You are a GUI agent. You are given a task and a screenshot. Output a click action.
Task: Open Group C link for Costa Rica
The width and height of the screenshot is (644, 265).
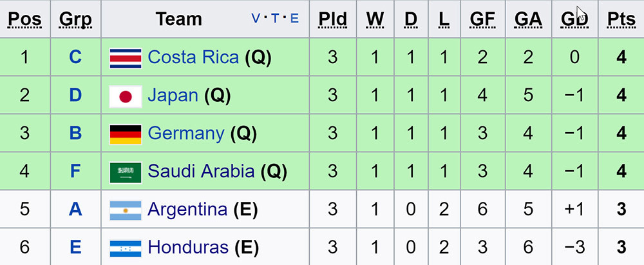coord(75,58)
